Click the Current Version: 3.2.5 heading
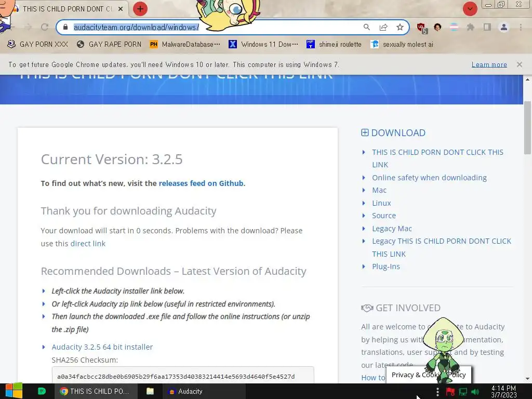Screen dimensions: 532x399 [x=112, y=159]
